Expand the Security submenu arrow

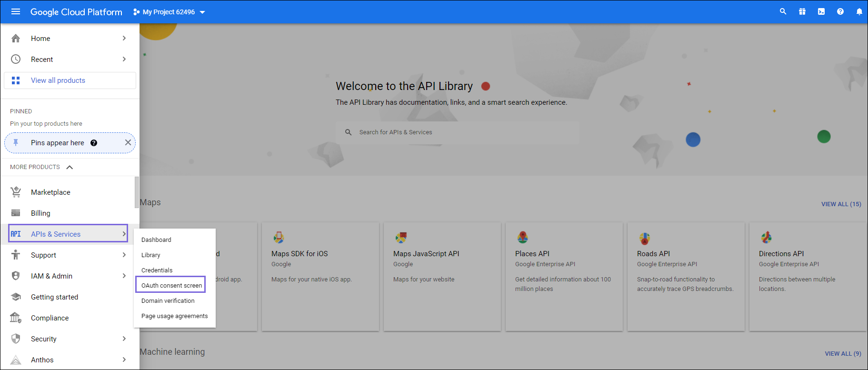pos(124,339)
